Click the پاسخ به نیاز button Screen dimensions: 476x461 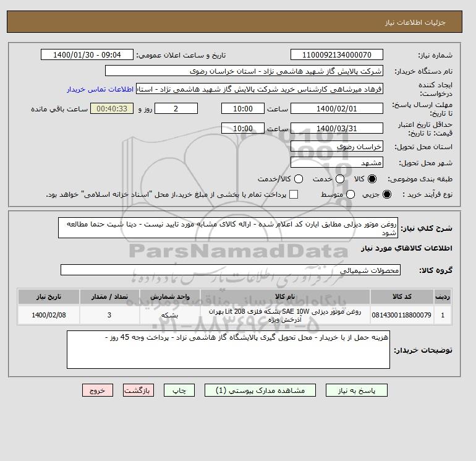pos(357,390)
